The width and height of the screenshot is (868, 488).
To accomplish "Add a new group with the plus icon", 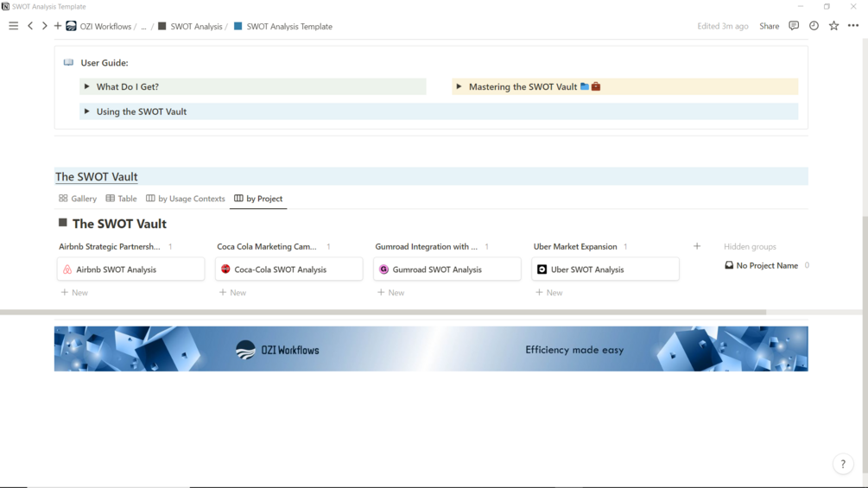I will [697, 246].
